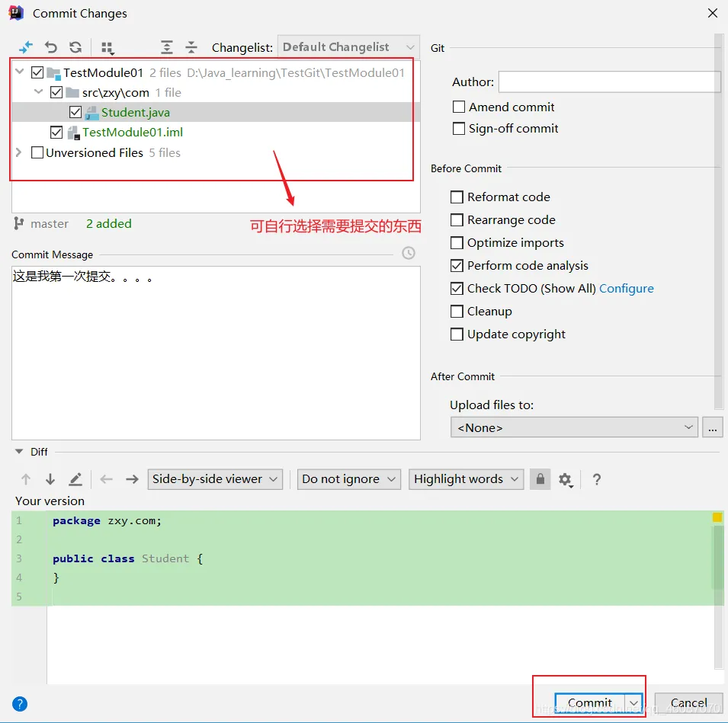Image resolution: width=728 pixels, height=723 pixels.
Task: Click the Collapse All toolbar icon
Action: (x=191, y=47)
